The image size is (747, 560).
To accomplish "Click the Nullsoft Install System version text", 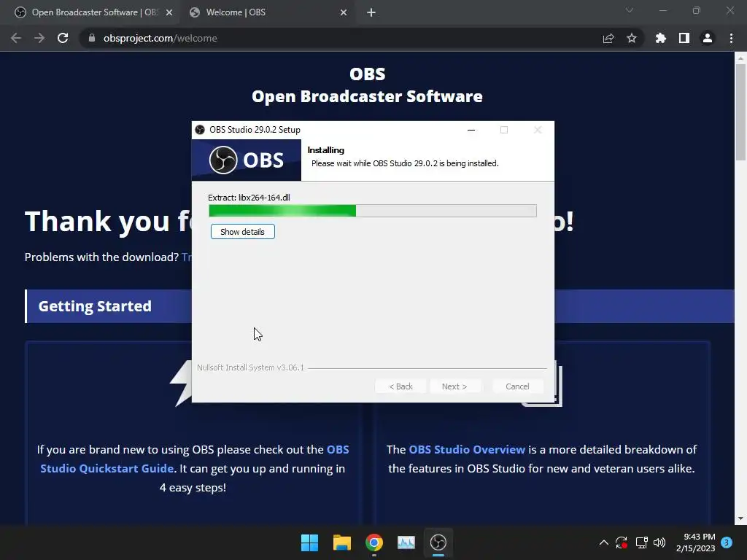I will [251, 367].
